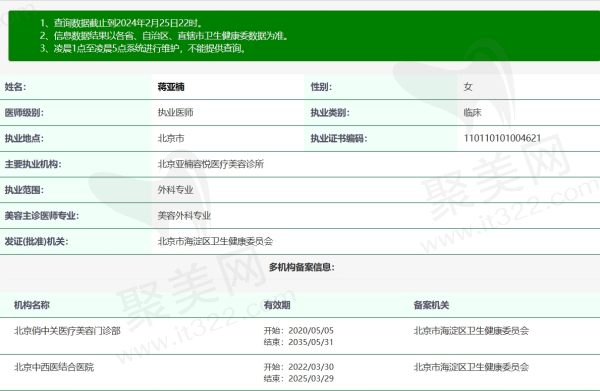
Task: Click start date '2022/03/30'
Action: pos(311,367)
